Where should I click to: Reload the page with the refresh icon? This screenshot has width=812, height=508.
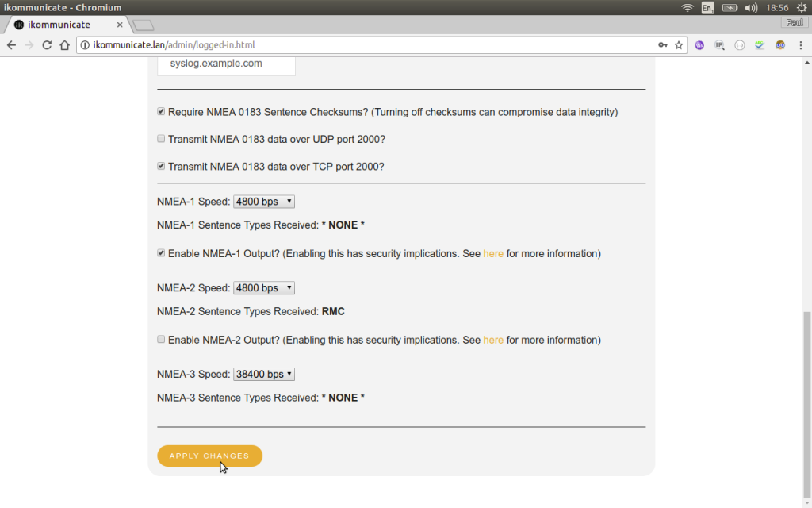tap(47, 45)
